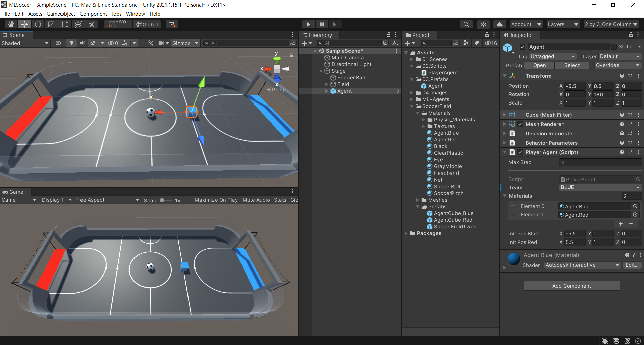644x345 pixels.
Task: Toggle scene grid visibility icon
Action: (x=125, y=43)
